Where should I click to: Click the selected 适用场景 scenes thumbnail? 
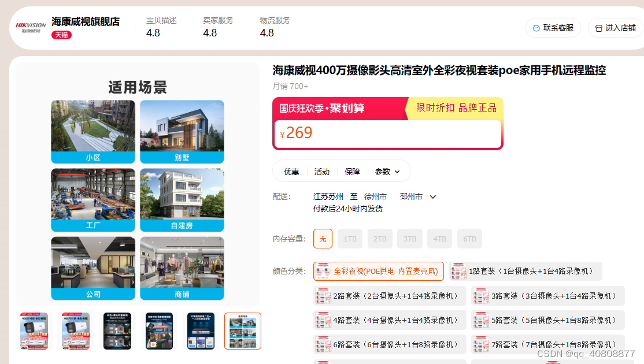[x=243, y=331]
